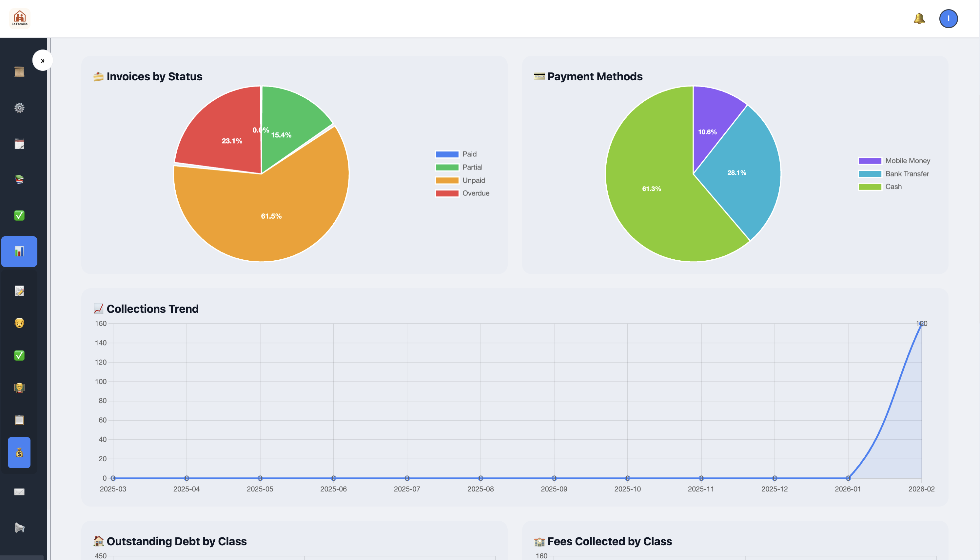Open the notifications bell
The width and height of the screenshot is (980, 560).
(x=919, y=18)
